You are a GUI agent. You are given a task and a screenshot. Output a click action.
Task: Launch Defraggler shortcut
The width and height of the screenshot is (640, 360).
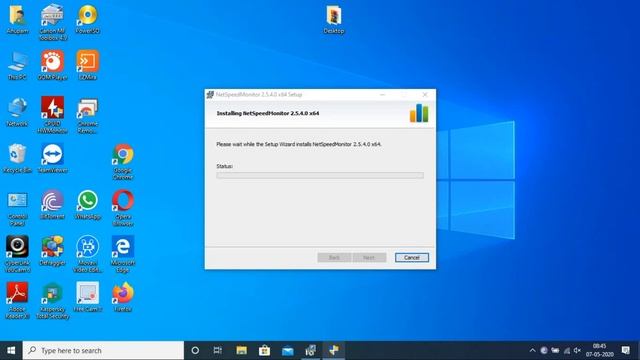pyautogui.click(x=52, y=251)
